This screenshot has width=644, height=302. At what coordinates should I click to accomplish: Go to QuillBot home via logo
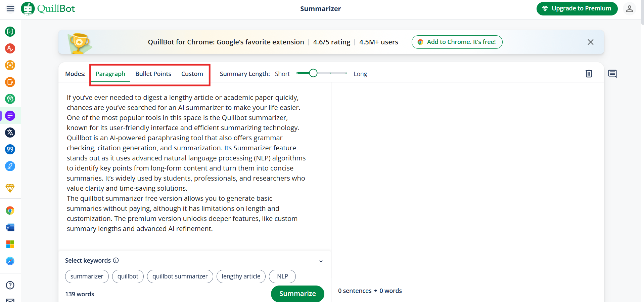coord(48,9)
